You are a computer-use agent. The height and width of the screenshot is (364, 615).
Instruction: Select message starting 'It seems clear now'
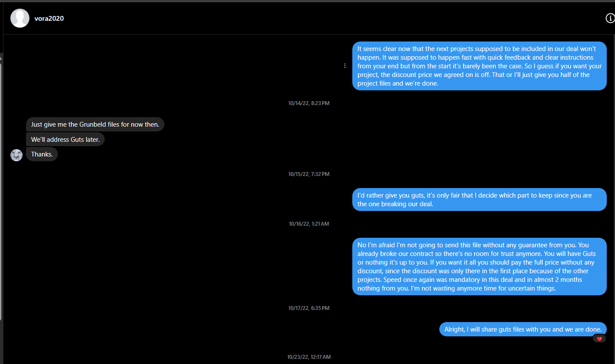tap(480, 66)
